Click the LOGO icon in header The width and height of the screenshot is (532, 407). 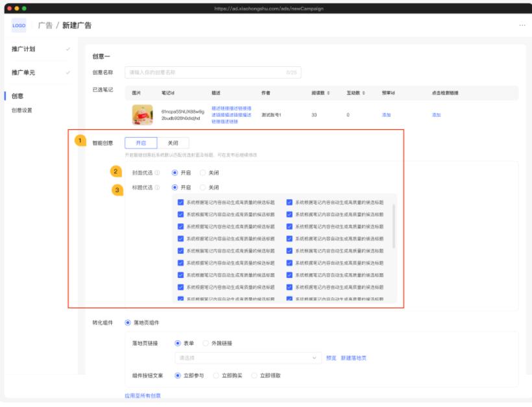[19, 25]
